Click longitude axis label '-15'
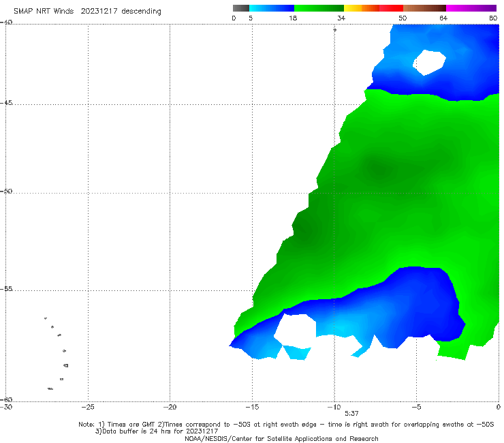The width and height of the screenshot is (504, 443). (252, 407)
